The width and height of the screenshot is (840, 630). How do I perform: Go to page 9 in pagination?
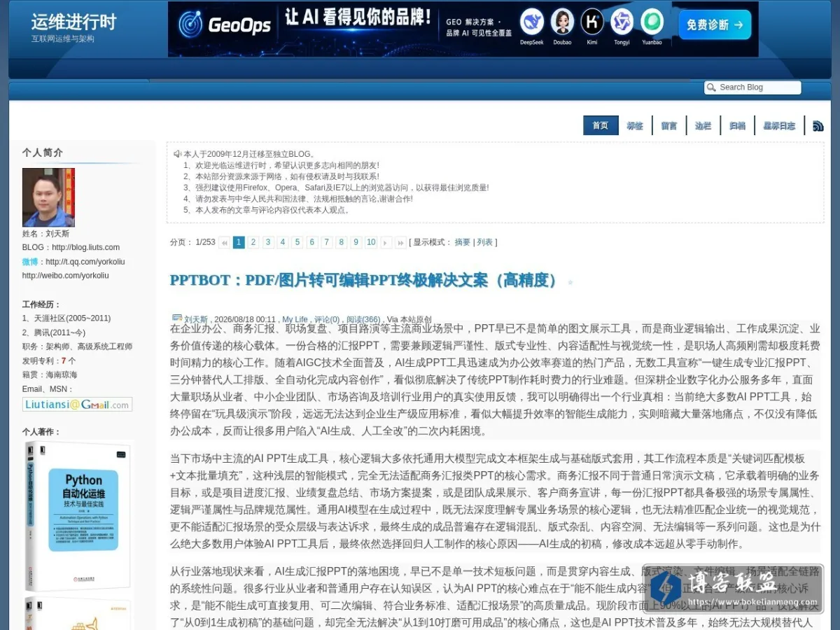coord(356,243)
